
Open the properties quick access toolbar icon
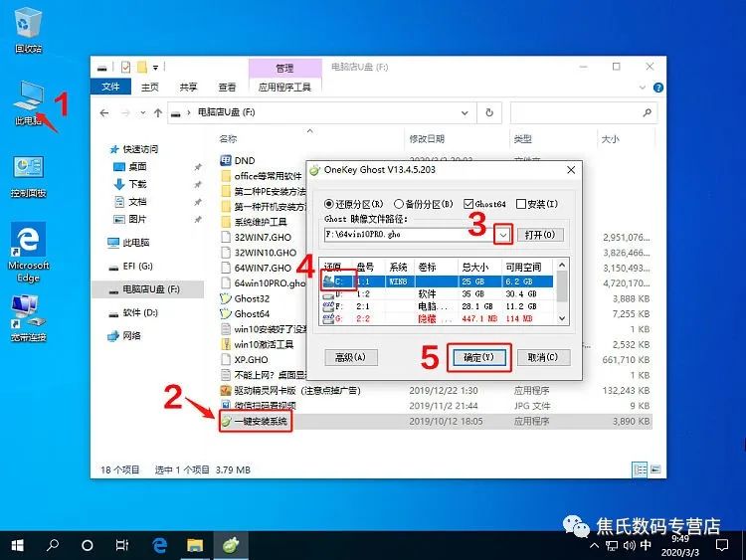[125, 67]
